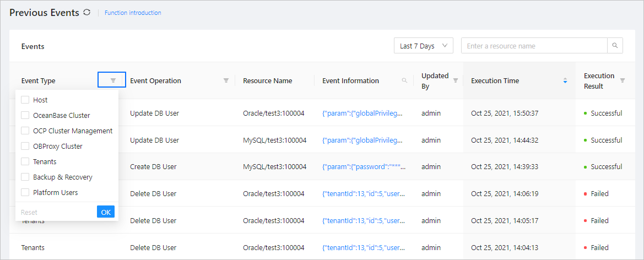Open event information for 15:50:37 event

tap(362, 113)
